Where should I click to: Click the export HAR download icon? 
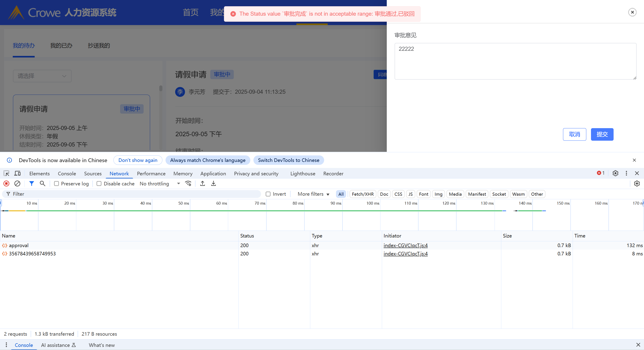(x=213, y=184)
